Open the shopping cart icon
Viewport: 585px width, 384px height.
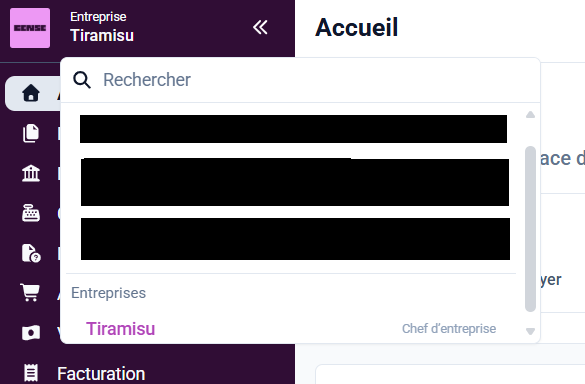(x=30, y=293)
